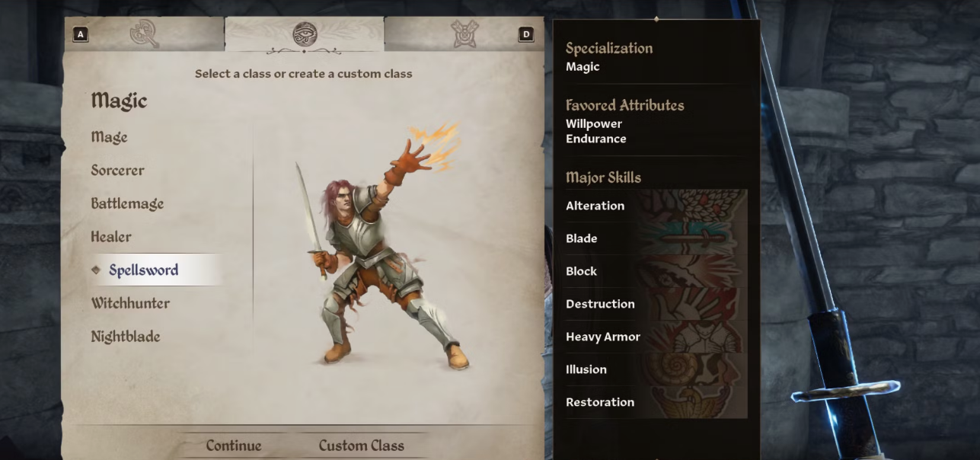This screenshot has width=980, height=460.
Task: Select the Healer class
Action: point(111,237)
